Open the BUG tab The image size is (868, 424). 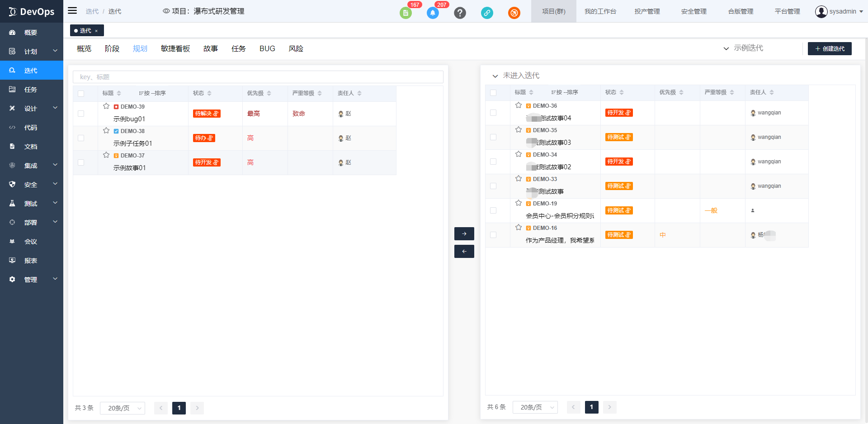267,49
